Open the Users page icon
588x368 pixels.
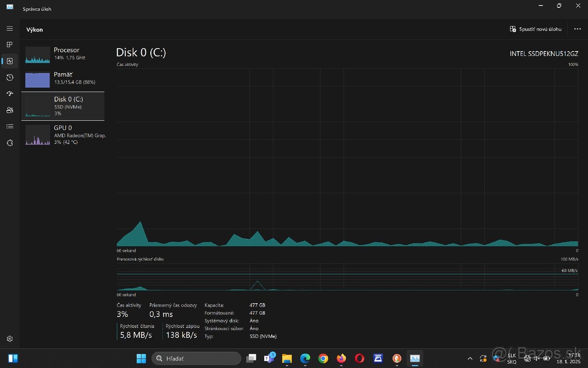coord(9,110)
